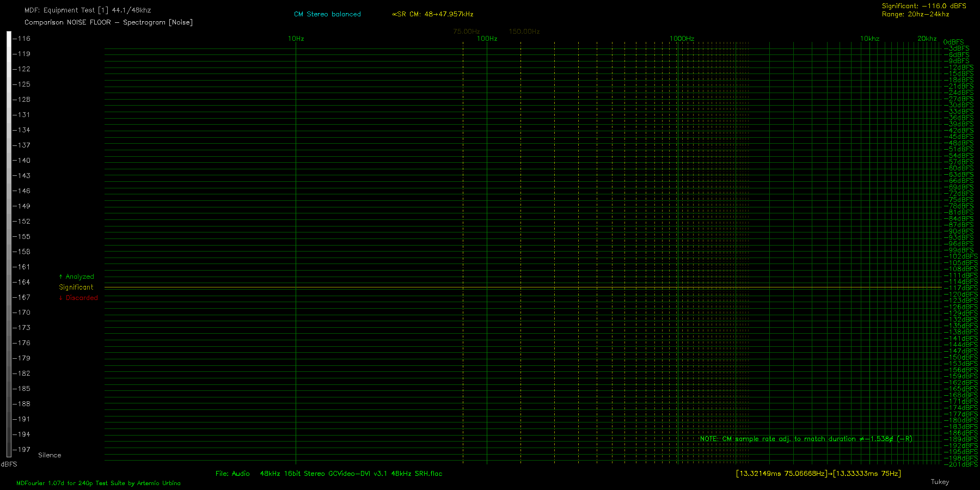Click the '-185' value on the left scale
The width and height of the screenshot is (980, 490).
point(22,389)
